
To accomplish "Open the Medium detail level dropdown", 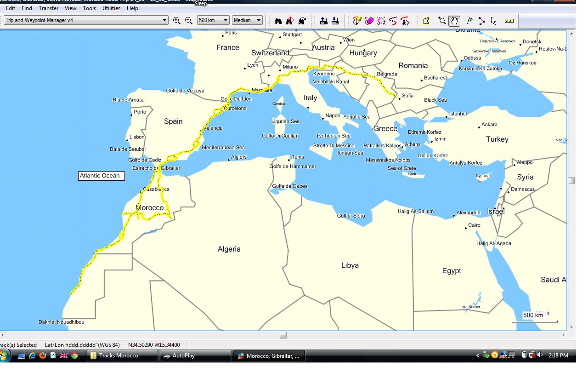I will pos(247,20).
